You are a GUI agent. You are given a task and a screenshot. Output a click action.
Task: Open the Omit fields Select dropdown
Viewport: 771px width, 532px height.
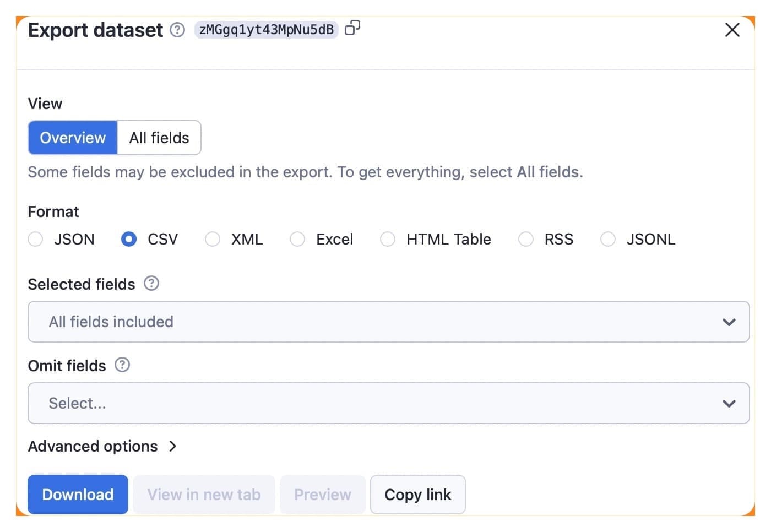pyautogui.click(x=385, y=403)
